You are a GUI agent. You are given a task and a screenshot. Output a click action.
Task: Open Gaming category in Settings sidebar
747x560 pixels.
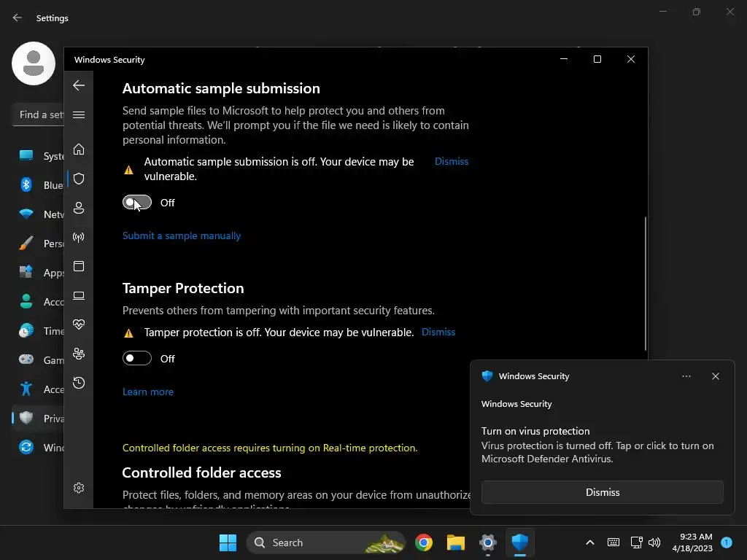click(39, 360)
